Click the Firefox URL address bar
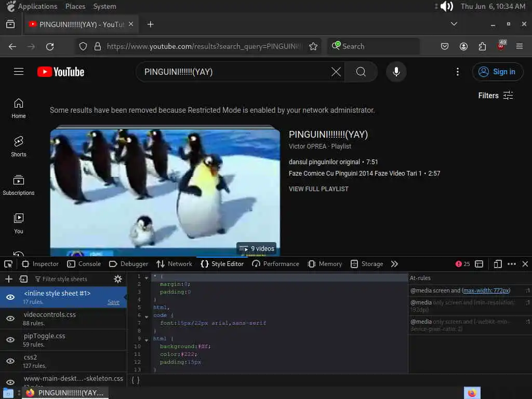 click(x=205, y=46)
